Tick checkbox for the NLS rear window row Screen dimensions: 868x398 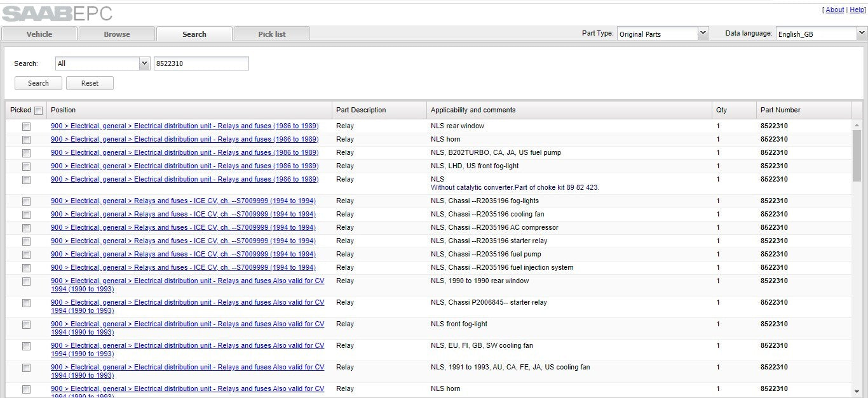coord(26,126)
